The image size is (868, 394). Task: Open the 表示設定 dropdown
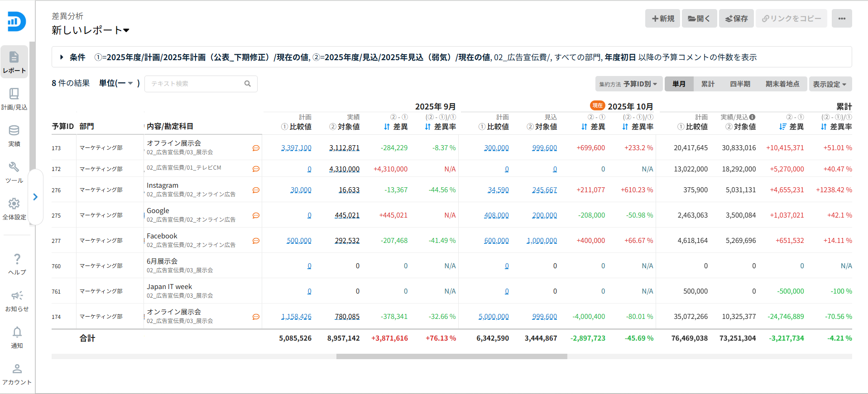tap(830, 84)
